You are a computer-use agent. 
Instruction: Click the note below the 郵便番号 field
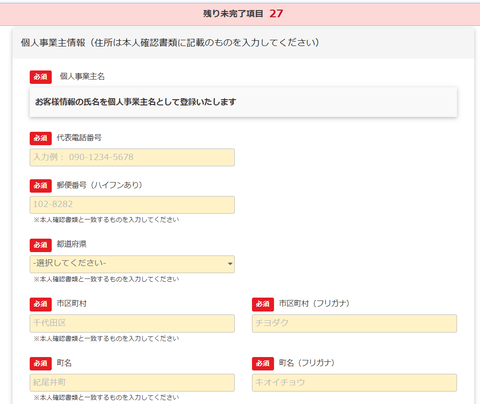point(106,220)
